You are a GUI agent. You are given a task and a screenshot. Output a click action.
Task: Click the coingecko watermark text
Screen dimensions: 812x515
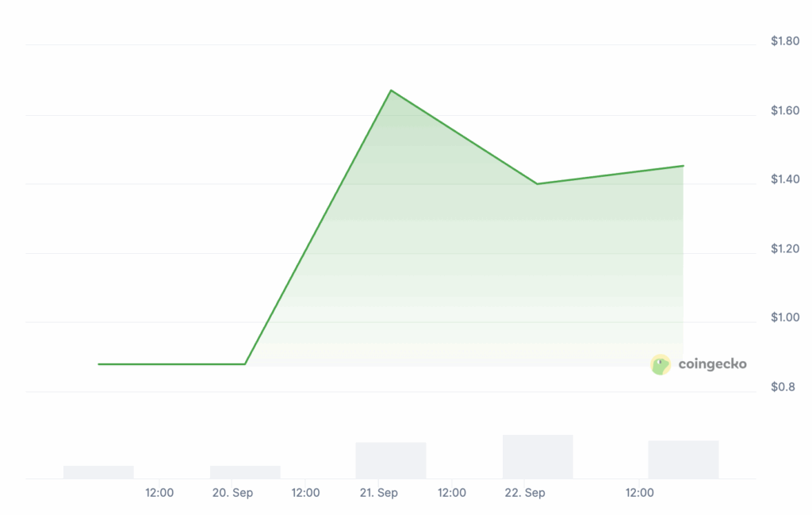click(x=713, y=364)
